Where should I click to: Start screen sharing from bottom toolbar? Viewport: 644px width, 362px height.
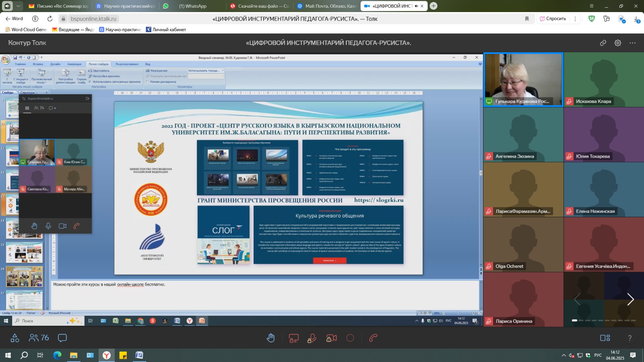pos(294,338)
